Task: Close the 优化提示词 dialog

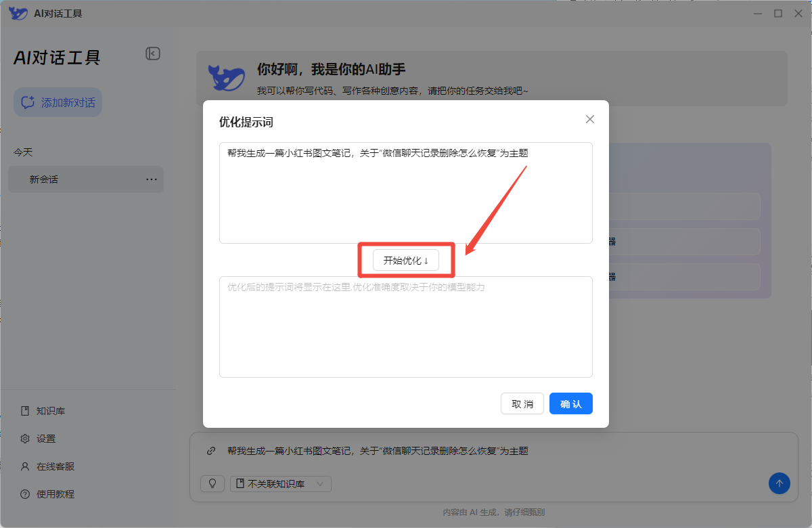Action: pyautogui.click(x=590, y=119)
